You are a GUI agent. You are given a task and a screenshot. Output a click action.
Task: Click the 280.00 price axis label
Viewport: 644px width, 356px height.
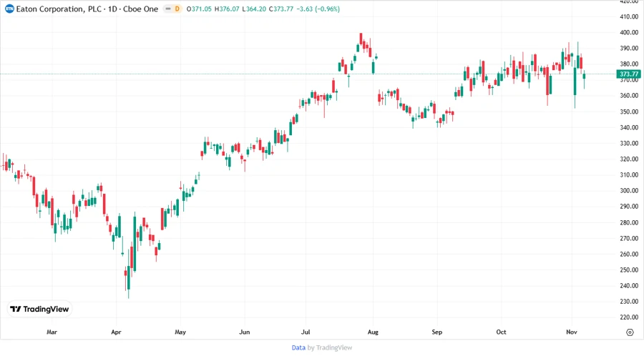coord(629,222)
